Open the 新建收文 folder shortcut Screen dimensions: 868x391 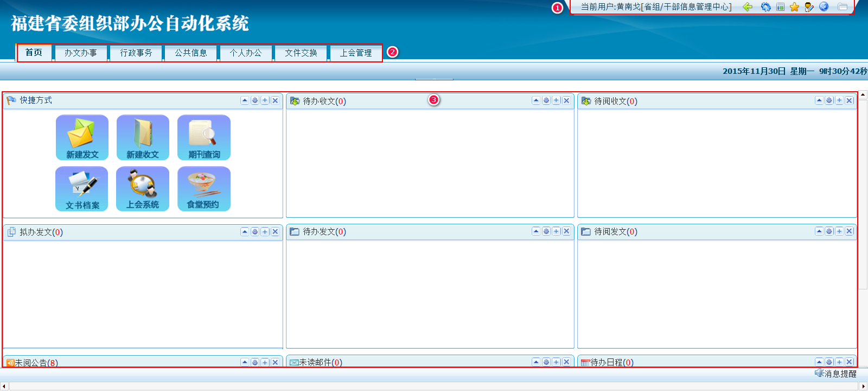pyautogui.click(x=143, y=137)
